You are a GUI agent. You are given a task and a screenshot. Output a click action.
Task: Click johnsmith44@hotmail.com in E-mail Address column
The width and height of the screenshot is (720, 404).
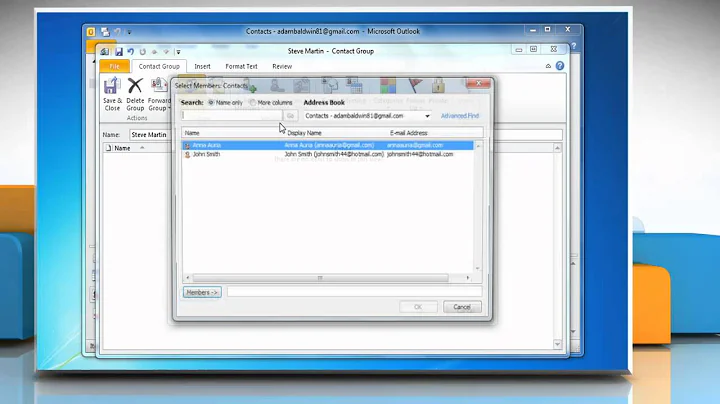click(420, 154)
